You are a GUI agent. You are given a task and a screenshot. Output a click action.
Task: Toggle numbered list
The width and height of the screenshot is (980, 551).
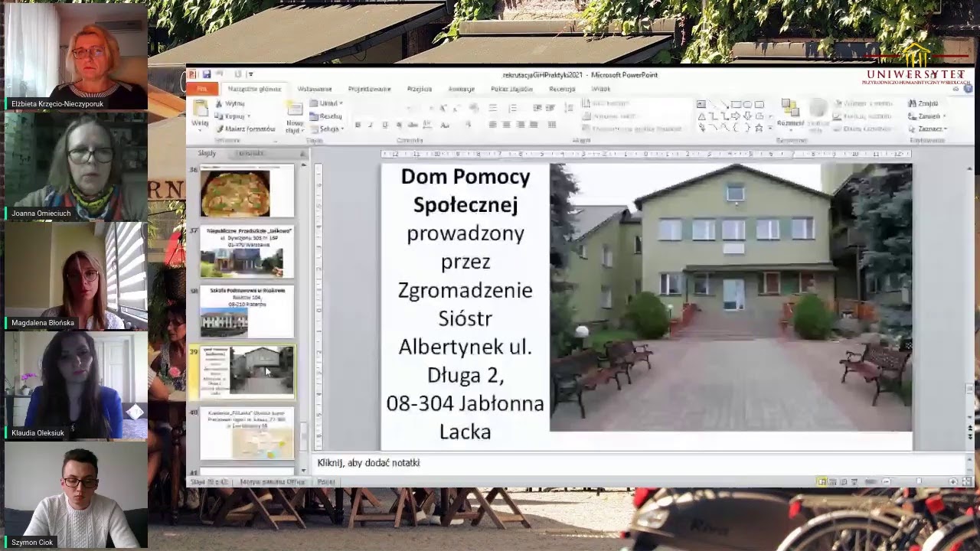pos(513,108)
